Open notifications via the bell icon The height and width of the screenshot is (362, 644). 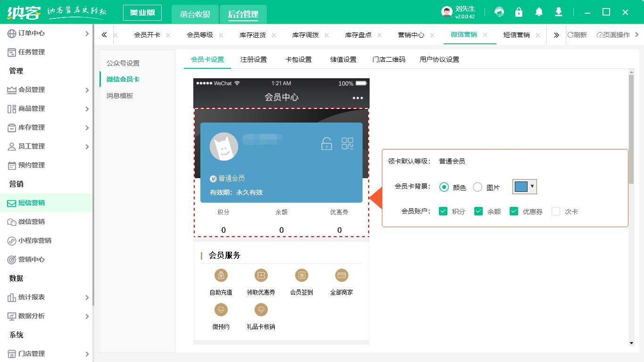[x=539, y=12]
